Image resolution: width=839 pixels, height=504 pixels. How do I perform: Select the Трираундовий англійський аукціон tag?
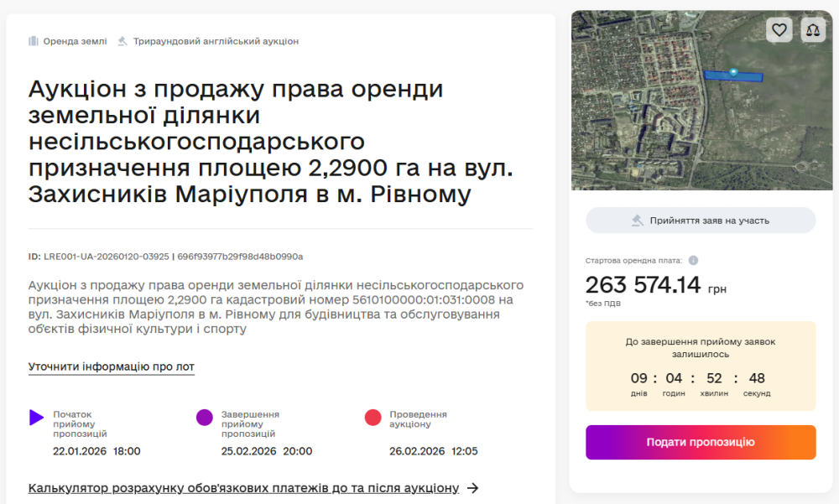tap(216, 41)
